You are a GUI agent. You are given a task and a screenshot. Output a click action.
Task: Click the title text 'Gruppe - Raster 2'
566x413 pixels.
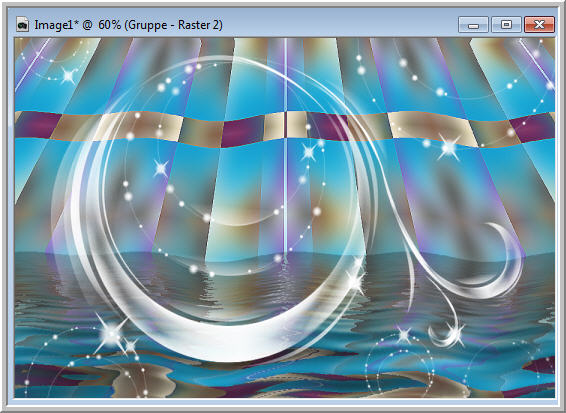[175, 25]
